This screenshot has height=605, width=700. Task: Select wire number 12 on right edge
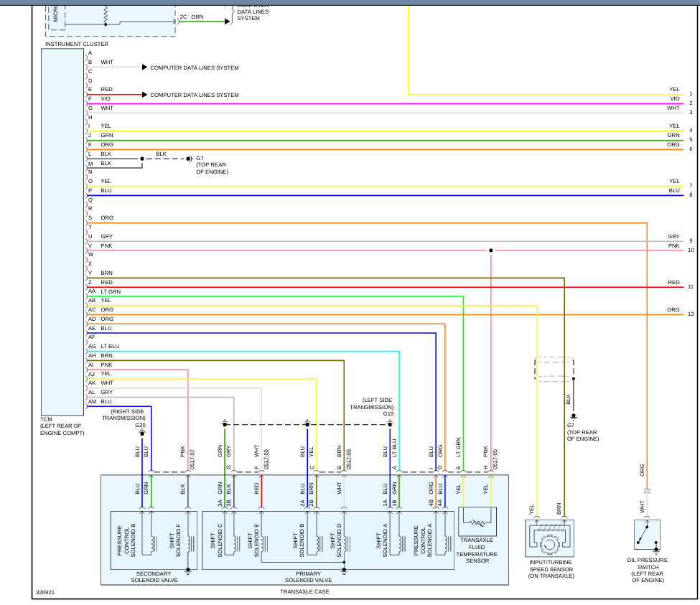[691, 314]
